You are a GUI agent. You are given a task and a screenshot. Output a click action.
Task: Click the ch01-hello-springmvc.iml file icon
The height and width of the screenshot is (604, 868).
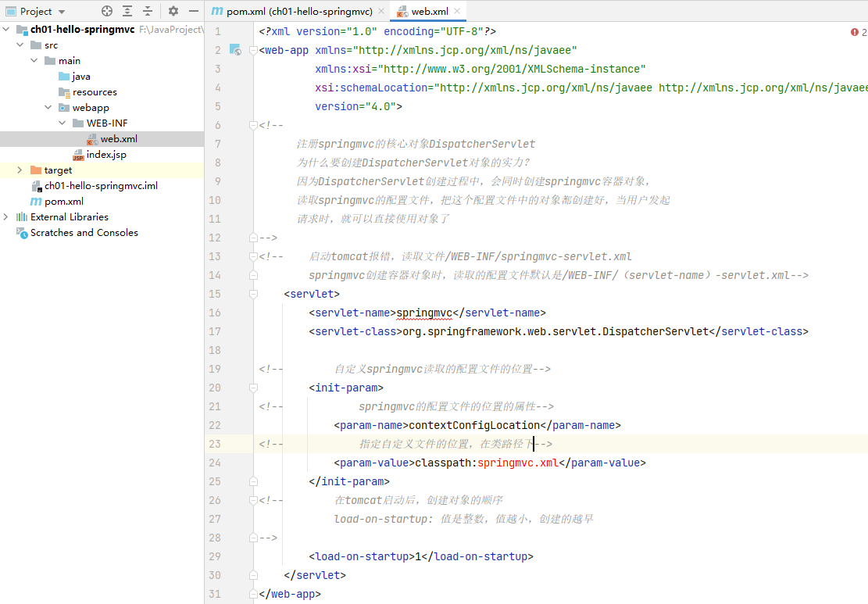point(37,186)
